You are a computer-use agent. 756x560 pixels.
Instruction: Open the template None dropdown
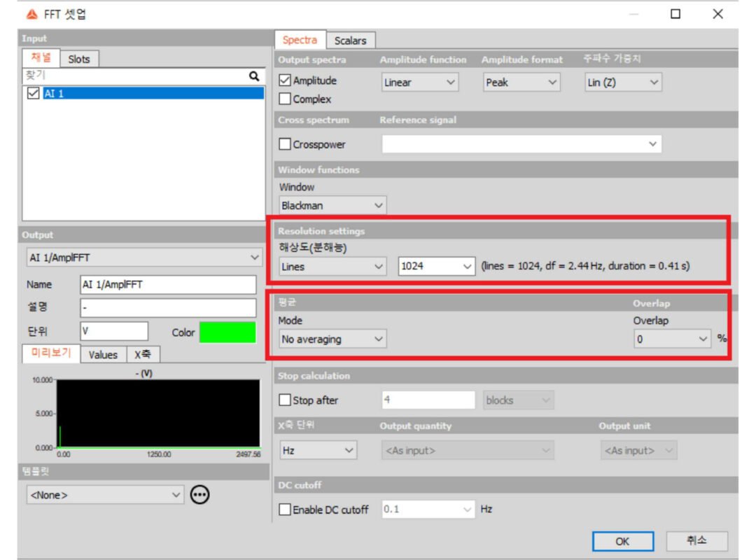tap(105, 495)
